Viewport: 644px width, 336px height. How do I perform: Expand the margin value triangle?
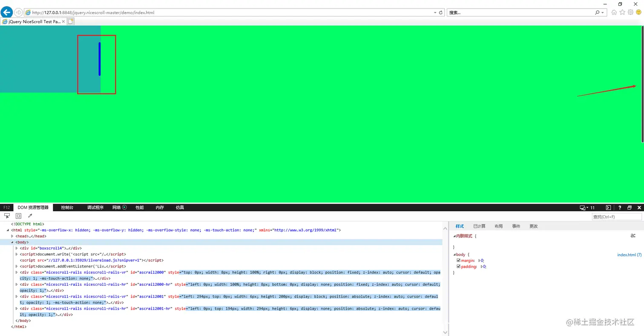pyautogui.click(x=480, y=260)
